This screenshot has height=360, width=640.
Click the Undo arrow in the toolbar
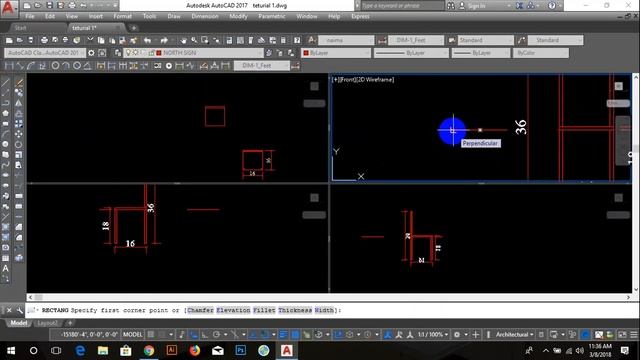(x=147, y=40)
